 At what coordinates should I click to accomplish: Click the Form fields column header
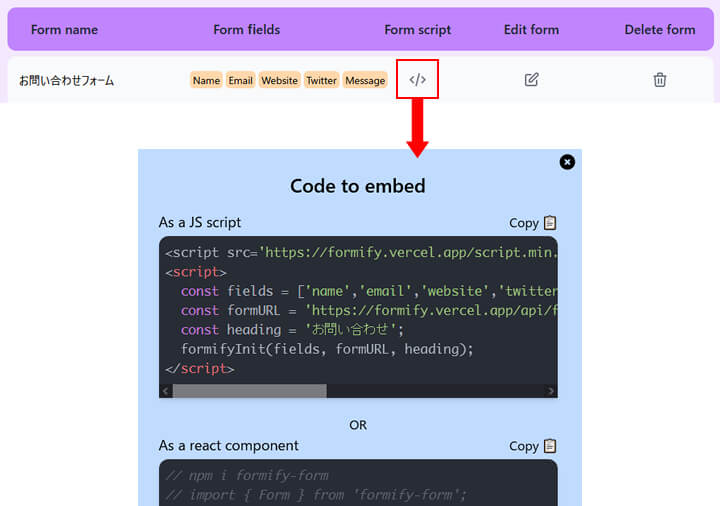click(247, 30)
